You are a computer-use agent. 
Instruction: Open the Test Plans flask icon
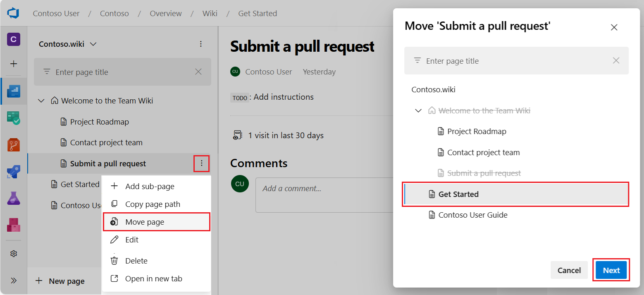pyautogui.click(x=14, y=199)
